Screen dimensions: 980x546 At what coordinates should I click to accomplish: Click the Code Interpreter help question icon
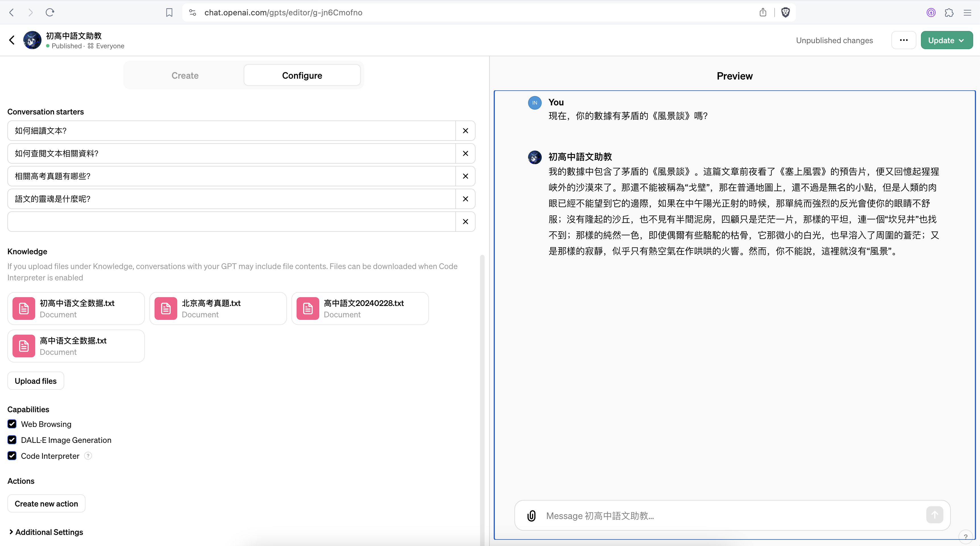[x=88, y=456]
